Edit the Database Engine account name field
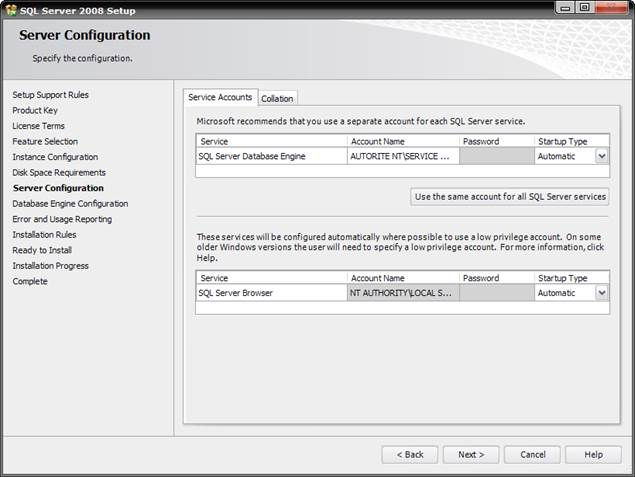Screen dimensions: 635x477 coord(403,156)
